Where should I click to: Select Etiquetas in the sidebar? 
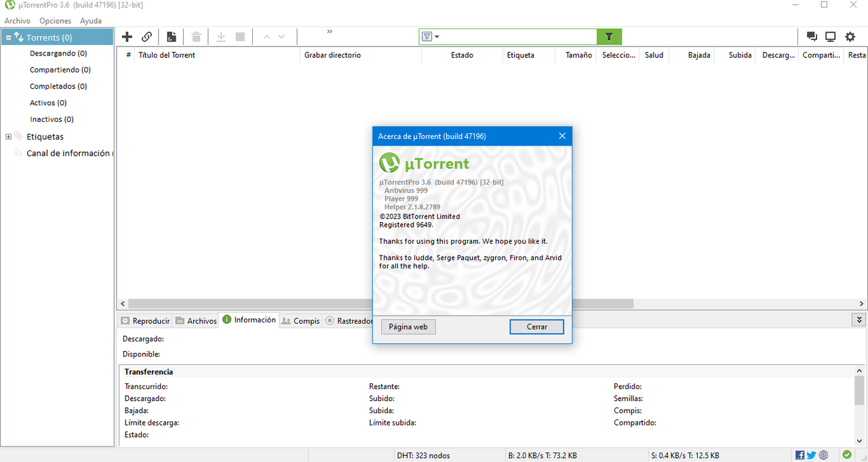click(45, 137)
